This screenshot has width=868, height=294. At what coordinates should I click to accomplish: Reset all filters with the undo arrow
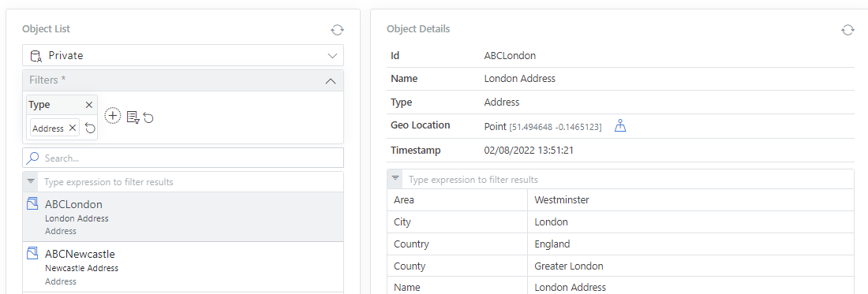point(148,117)
